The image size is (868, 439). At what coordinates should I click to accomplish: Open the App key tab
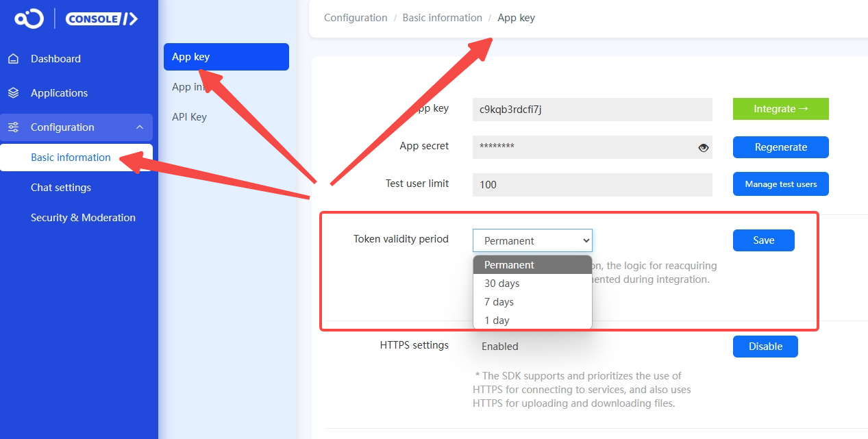(x=226, y=57)
